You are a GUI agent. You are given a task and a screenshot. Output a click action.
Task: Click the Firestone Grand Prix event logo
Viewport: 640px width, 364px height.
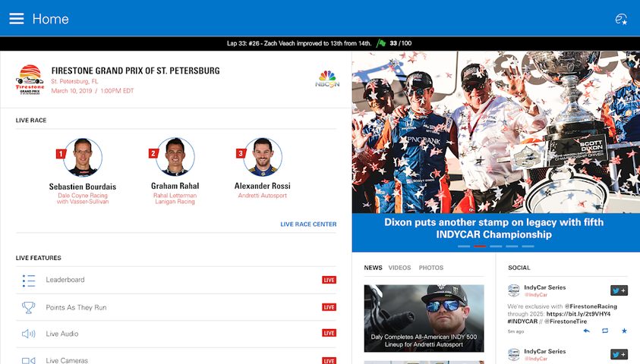coord(30,80)
